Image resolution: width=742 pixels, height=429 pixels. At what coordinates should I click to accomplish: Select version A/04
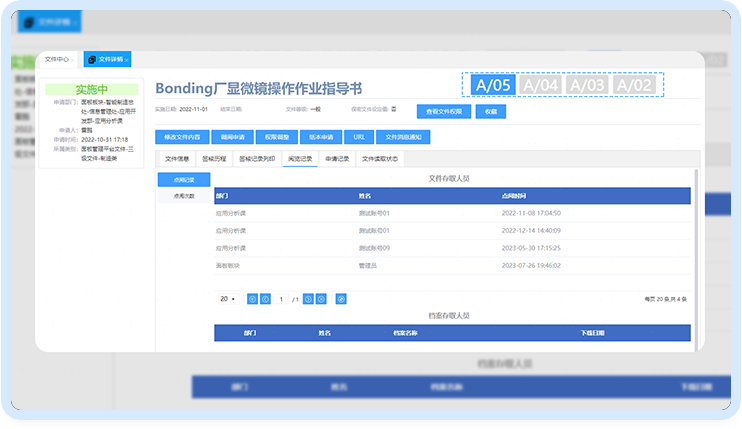(541, 86)
